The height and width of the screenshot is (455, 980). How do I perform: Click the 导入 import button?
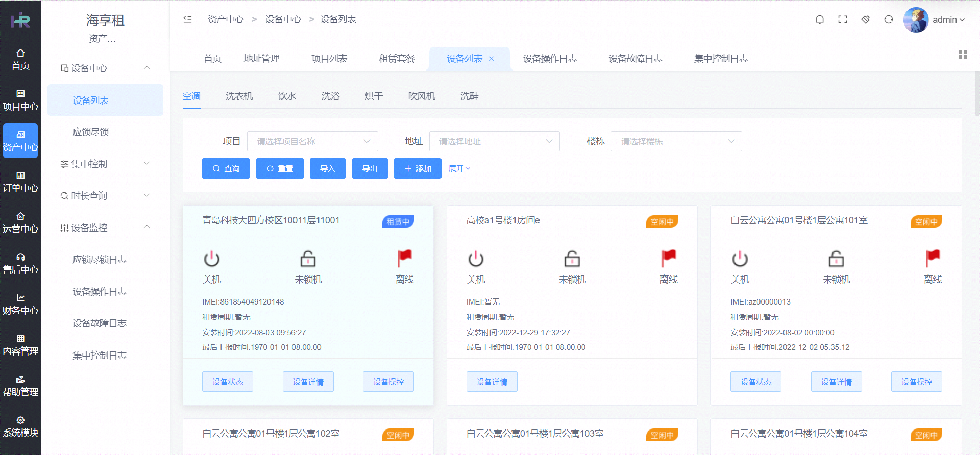[328, 168]
